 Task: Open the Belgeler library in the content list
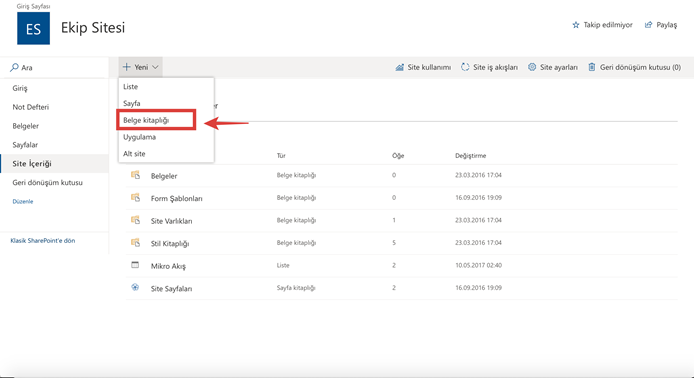tap(164, 176)
